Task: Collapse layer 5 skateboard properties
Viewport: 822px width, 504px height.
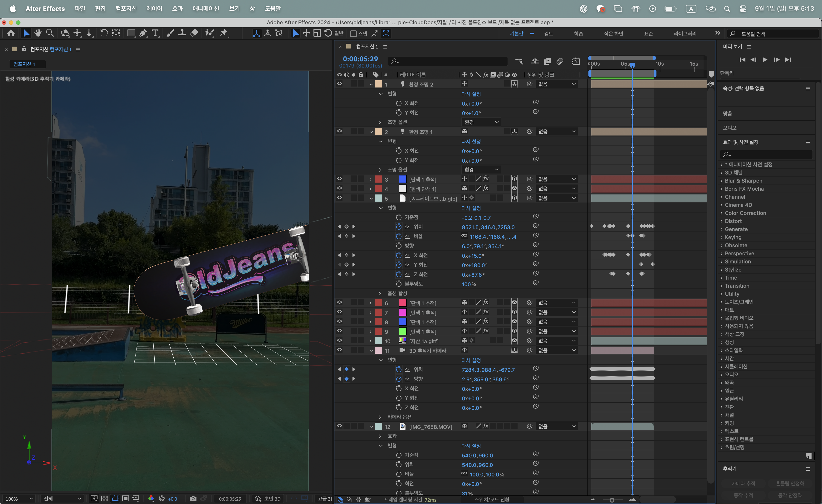Action: [x=371, y=199]
